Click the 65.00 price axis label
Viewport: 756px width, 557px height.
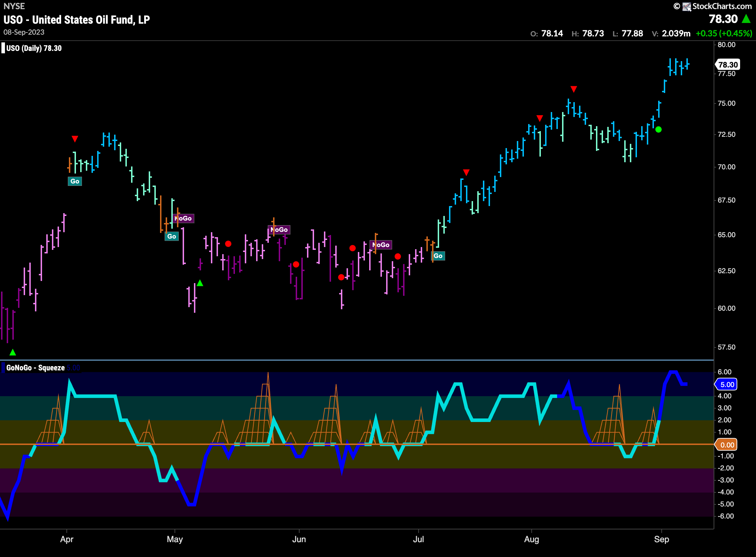(x=727, y=235)
